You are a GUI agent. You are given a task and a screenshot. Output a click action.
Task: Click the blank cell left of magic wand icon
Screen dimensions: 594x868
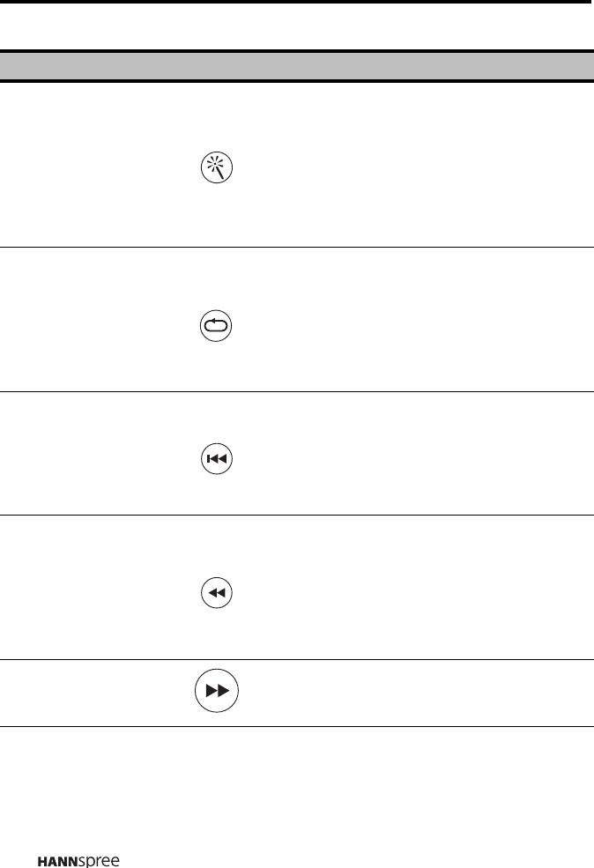[88, 166]
